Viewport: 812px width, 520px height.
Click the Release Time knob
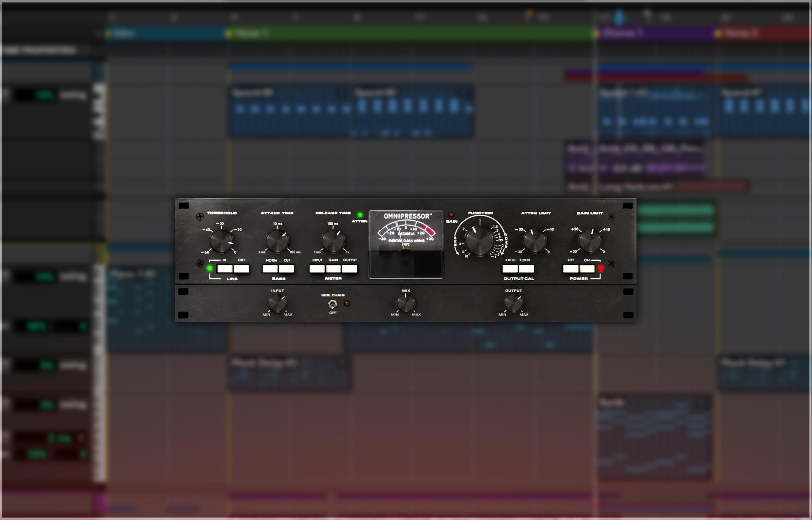point(333,241)
